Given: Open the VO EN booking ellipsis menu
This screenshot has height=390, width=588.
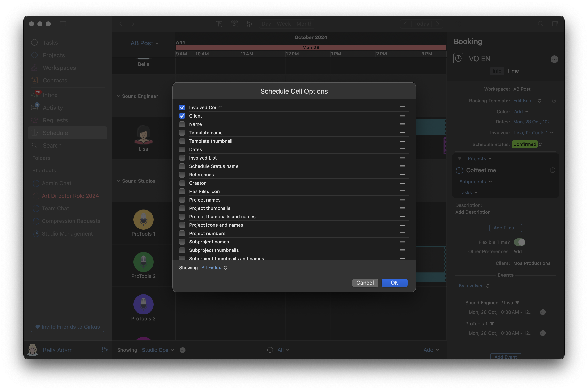Looking at the screenshot, I should coord(554,59).
